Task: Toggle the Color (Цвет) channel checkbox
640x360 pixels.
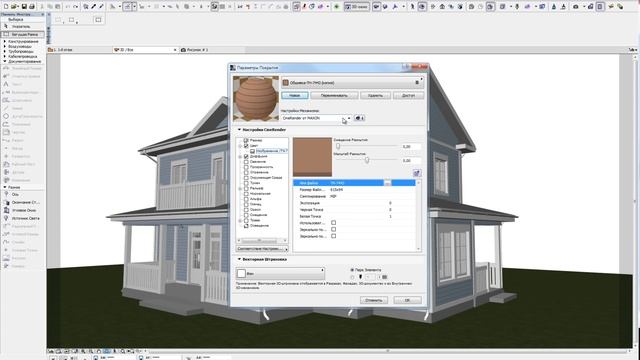Action: pyautogui.click(x=246, y=146)
